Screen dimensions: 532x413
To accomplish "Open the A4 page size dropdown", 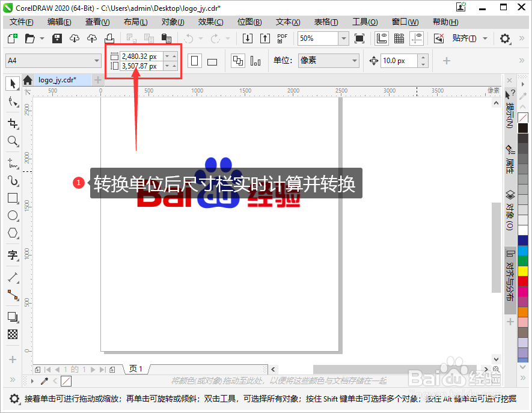I will [97, 61].
